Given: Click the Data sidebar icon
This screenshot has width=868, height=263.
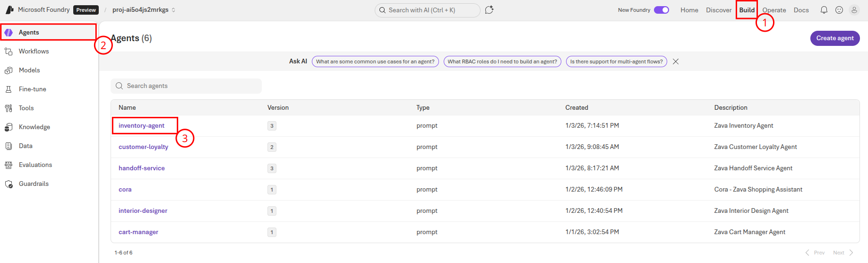Looking at the screenshot, I should (9, 146).
